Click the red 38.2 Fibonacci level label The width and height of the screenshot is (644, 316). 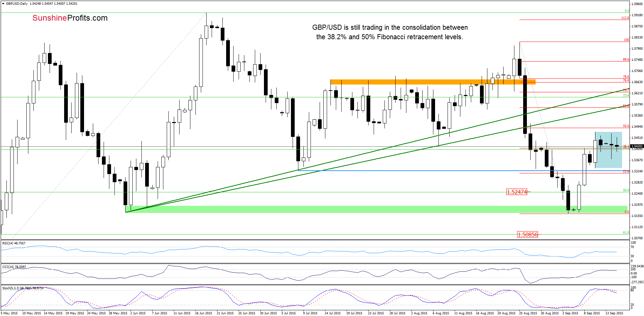[626, 146]
